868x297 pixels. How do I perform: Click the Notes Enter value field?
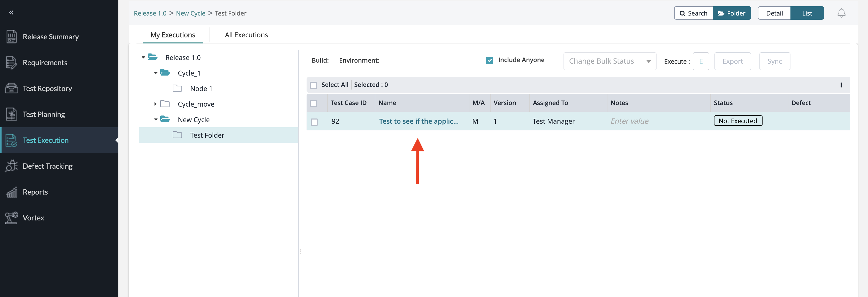coord(629,121)
